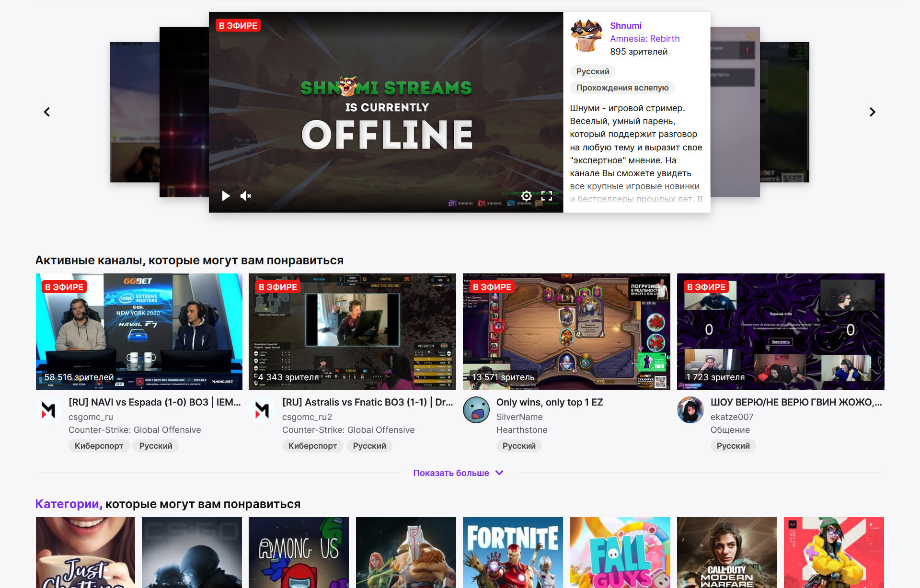Click the SilverName channel avatar
Screen dimensions: 920x588
coord(476,410)
